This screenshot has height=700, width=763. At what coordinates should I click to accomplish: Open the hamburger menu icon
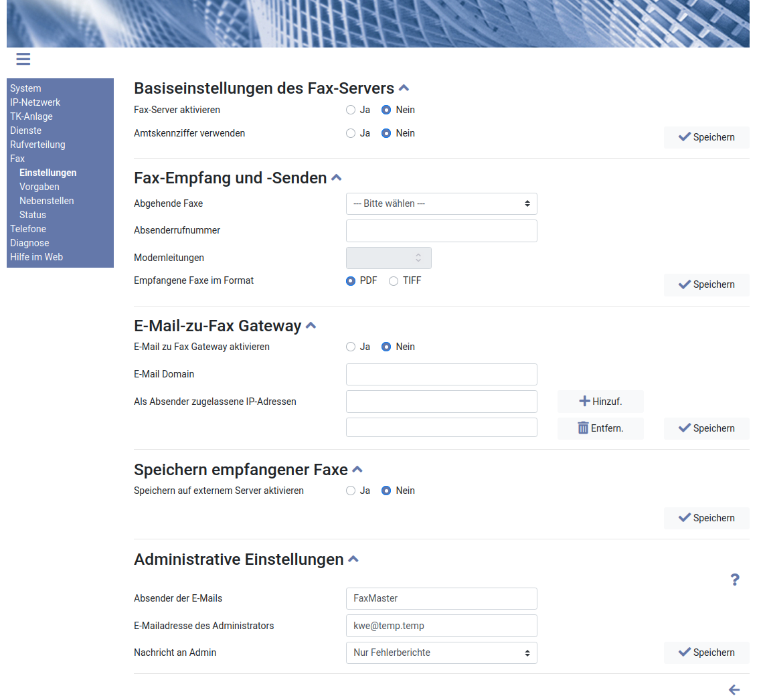pyautogui.click(x=23, y=59)
